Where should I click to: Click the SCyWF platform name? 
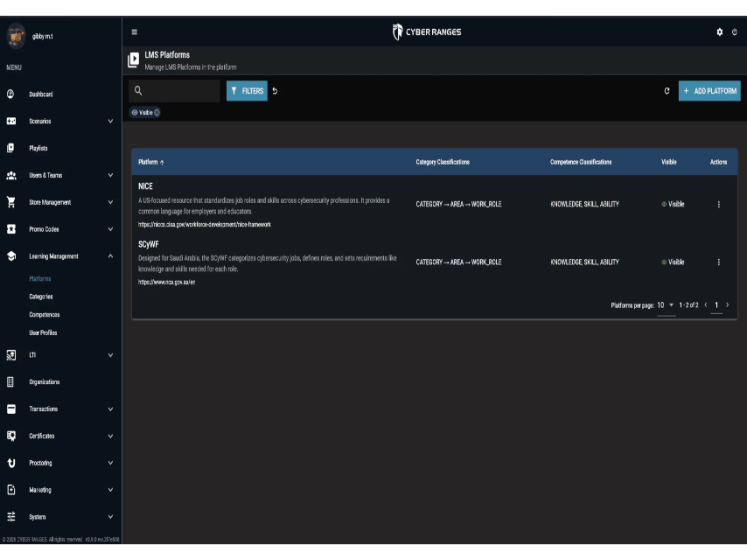(x=148, y=244)
